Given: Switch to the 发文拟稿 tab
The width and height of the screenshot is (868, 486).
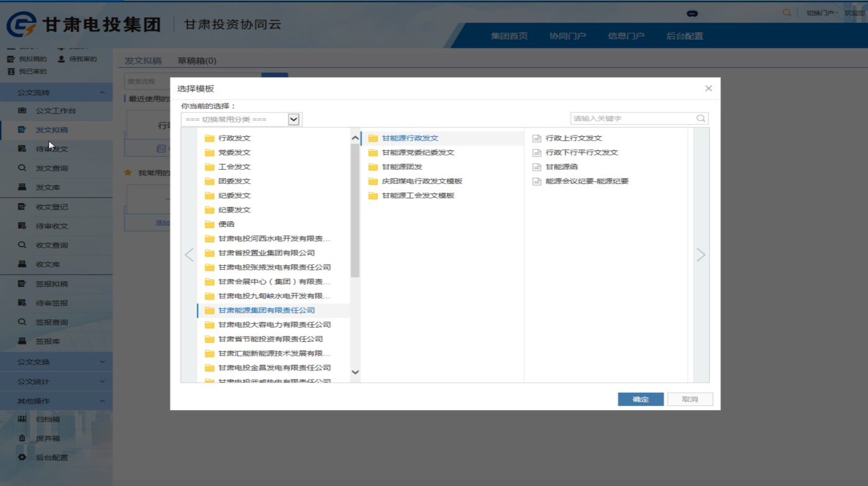Looking at the screenshot, I should 143,60.
